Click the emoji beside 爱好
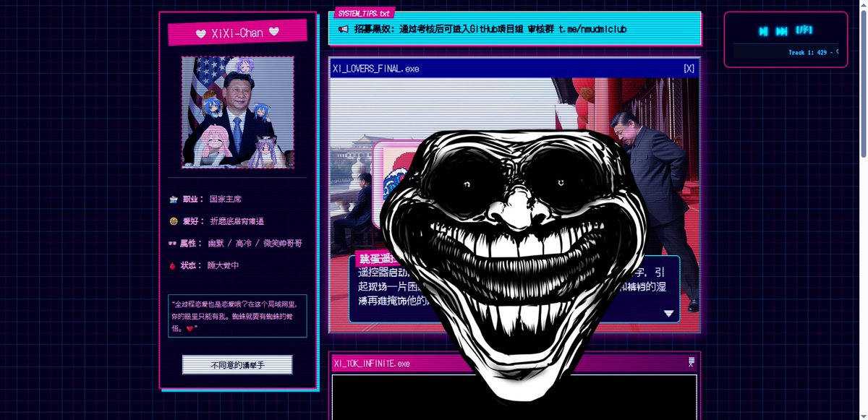The image size is (868, 420). click(x=173, y=221)
